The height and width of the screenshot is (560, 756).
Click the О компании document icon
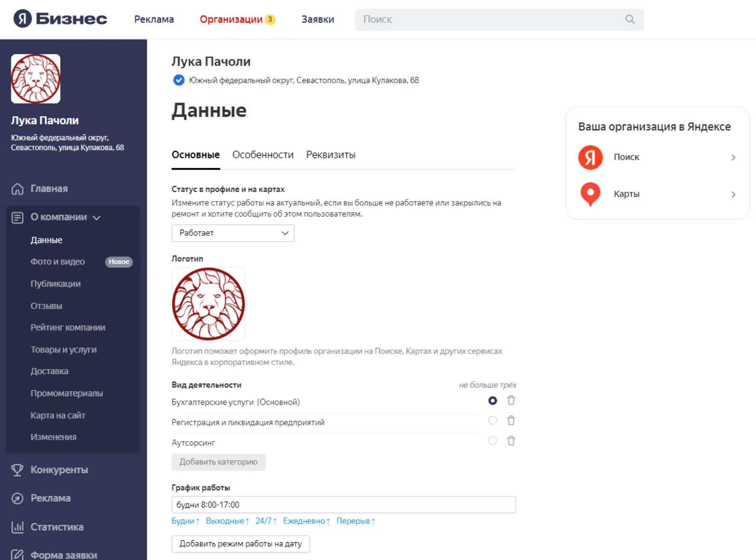[x=17, y=217]
